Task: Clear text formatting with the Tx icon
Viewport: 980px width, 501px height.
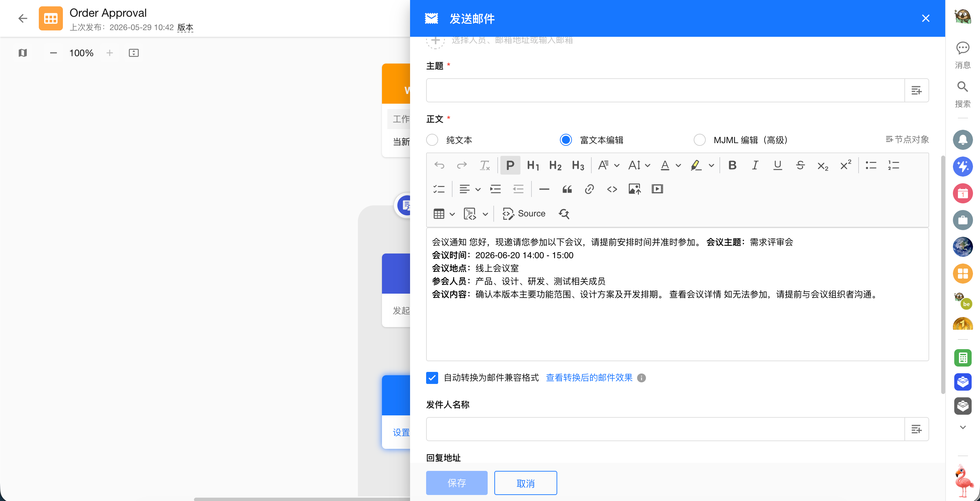Action: [x=484, y=166]
